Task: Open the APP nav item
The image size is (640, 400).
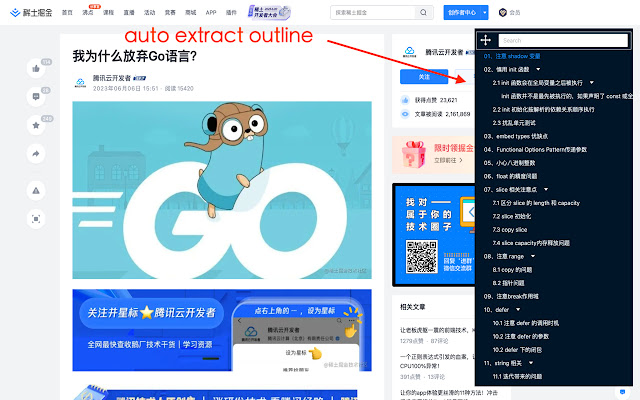Action: coord(211,13)
